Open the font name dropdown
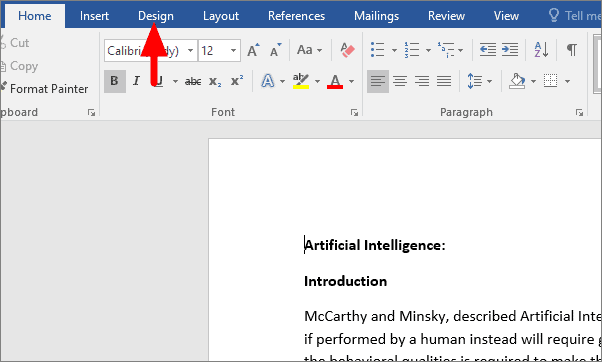This screenshot has height=362, width=602. (190, 51)
